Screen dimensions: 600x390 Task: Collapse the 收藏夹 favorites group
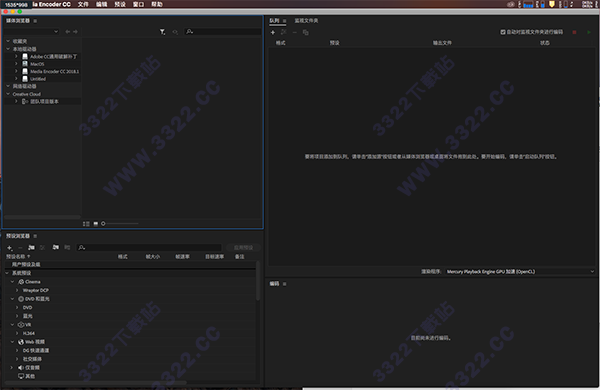click(x=8, y=41)
